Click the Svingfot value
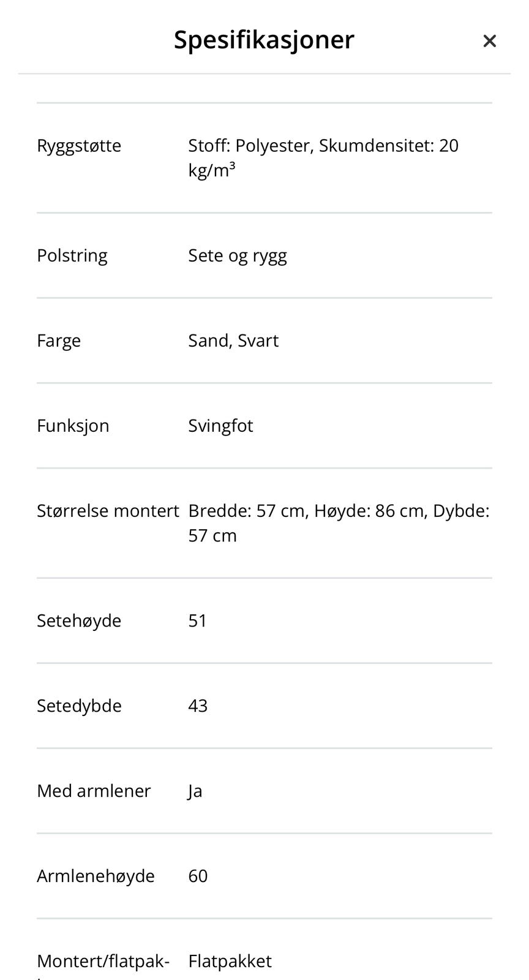The height and width of the screenshot is (980, 529). click(x=220, y=426)
